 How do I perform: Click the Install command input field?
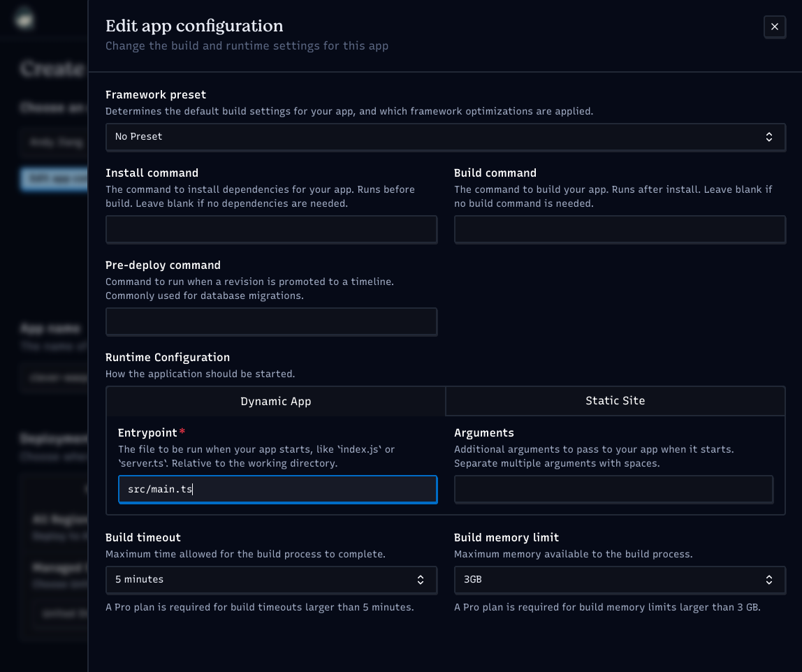[x=271, y=229]
